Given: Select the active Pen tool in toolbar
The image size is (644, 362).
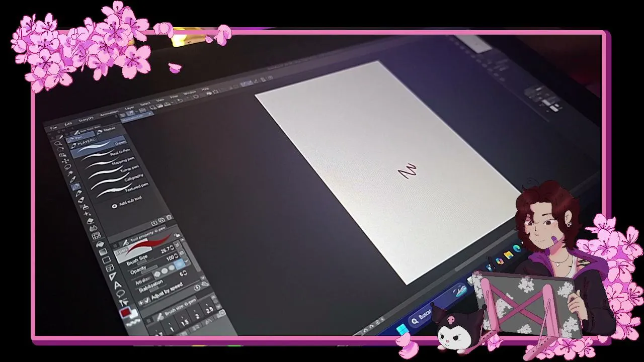Looking at the screenshot, I should (x=76, y=188).
